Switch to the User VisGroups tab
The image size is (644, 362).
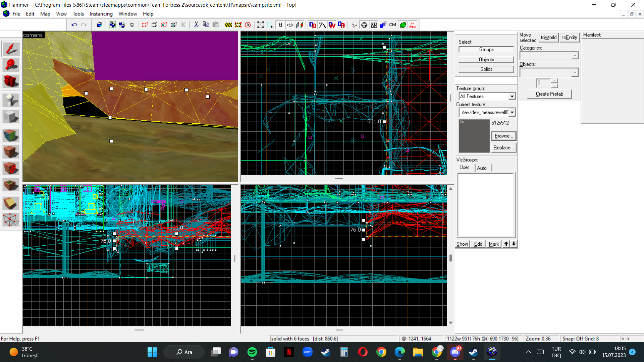coord(465,167)
